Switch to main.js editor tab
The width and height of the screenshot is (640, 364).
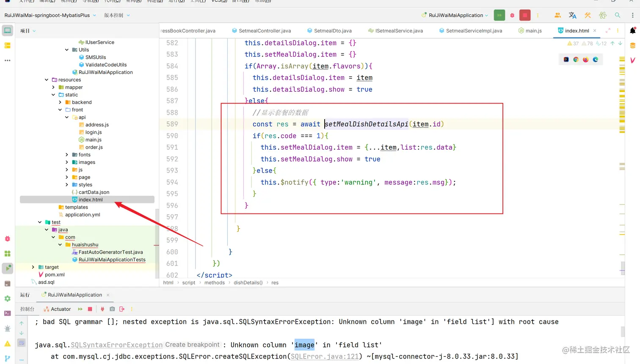pos(530,30)
